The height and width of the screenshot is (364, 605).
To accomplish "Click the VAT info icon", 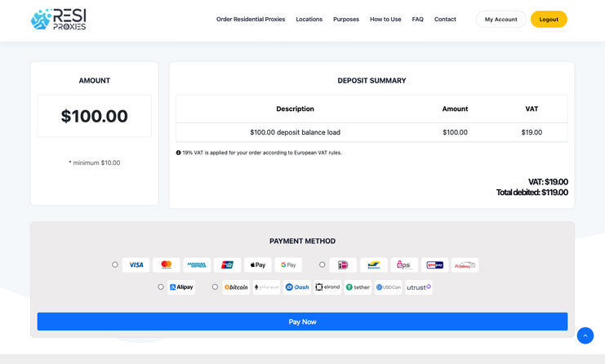I will tap(178, 153).
